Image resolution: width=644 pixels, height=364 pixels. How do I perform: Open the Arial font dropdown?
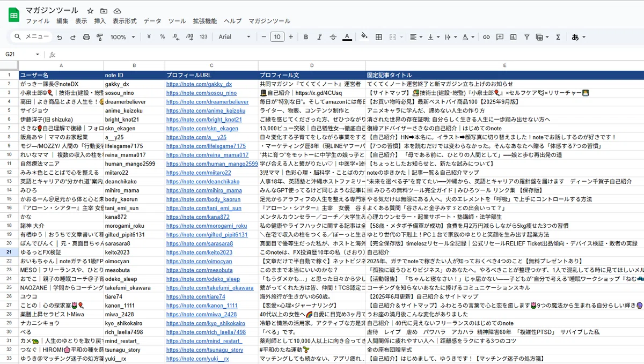tap(235, 37)
